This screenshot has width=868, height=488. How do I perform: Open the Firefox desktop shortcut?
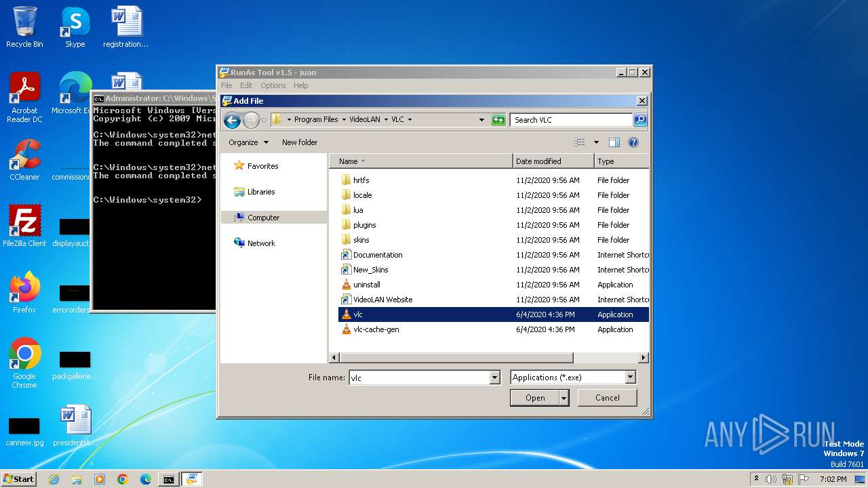(x=24, y=293)
